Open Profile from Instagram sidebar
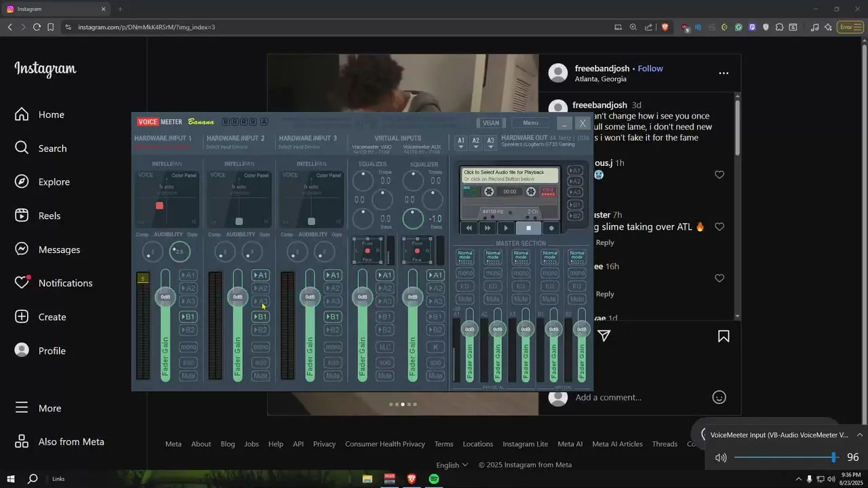 tap(40, 350)
